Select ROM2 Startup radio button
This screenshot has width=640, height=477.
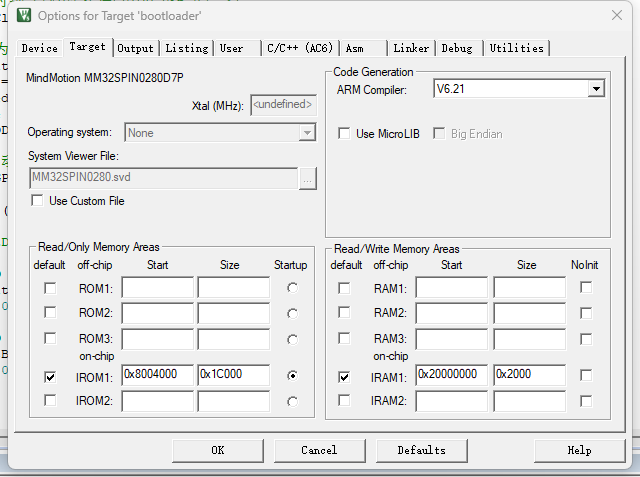coord(292,314)
